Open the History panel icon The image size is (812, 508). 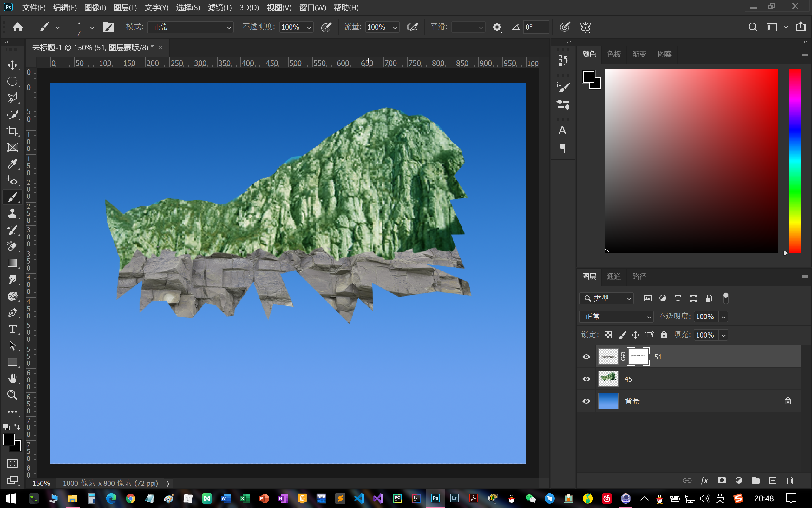563,60
